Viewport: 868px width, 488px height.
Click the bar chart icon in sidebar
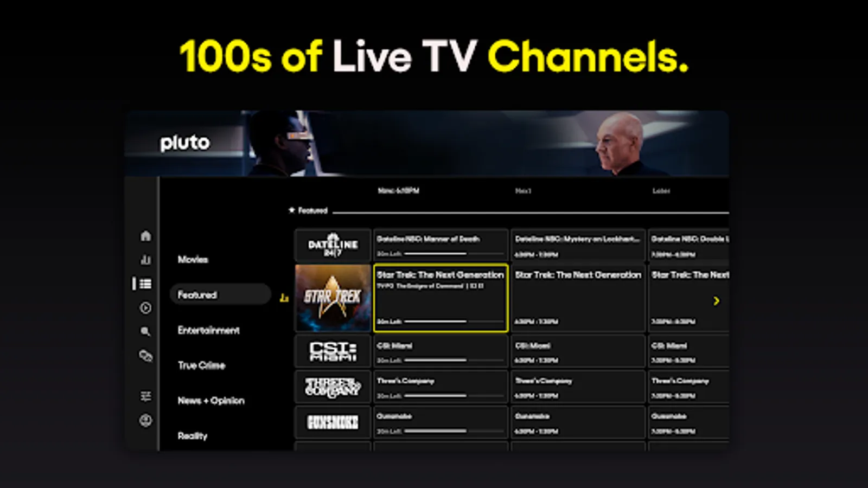[145, 260]
